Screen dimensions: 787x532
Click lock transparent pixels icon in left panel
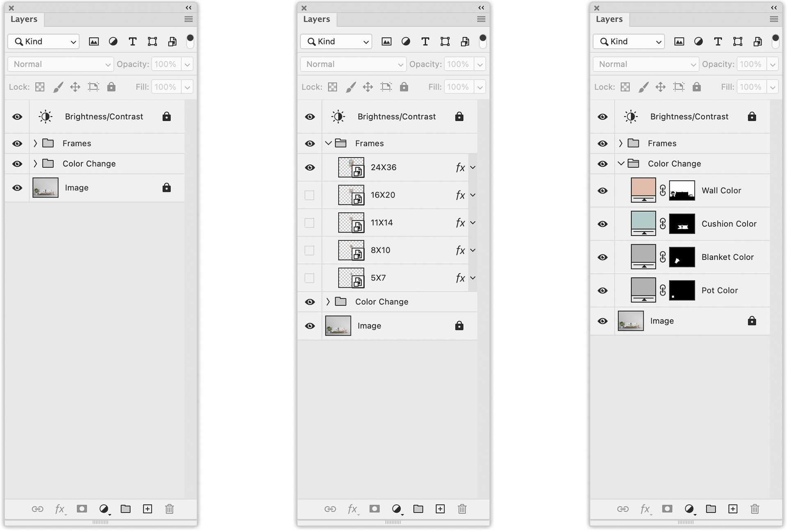[x=40, y=87]
